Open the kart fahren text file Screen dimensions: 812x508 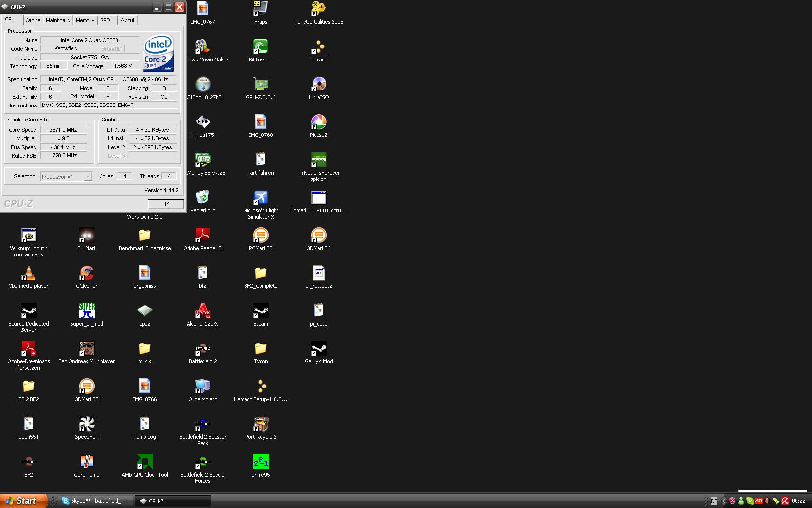click(261, 164)
